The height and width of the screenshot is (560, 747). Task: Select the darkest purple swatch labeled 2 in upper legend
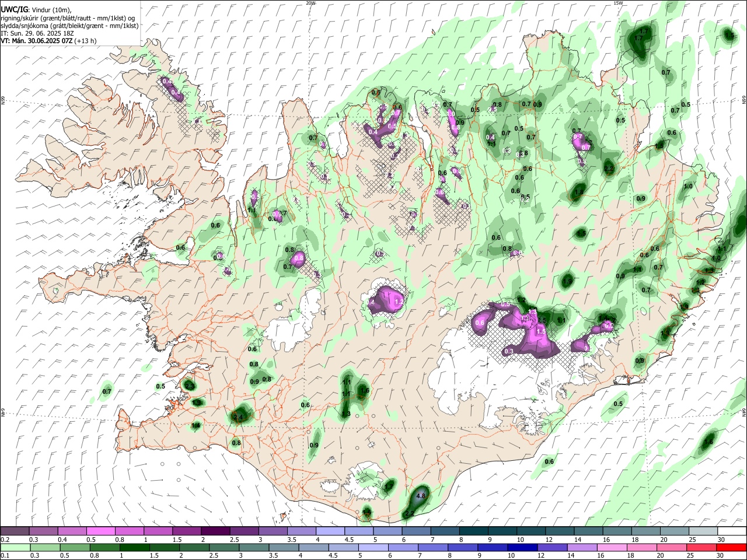[x=215, y=531]
